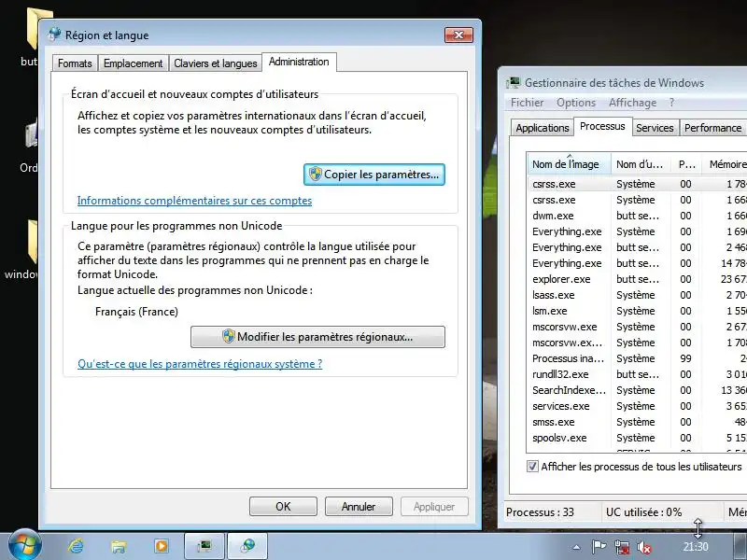The width and height of the screenshot is (747, 560).
Task: Open the Claviers et langues tab
Action: 216,63
